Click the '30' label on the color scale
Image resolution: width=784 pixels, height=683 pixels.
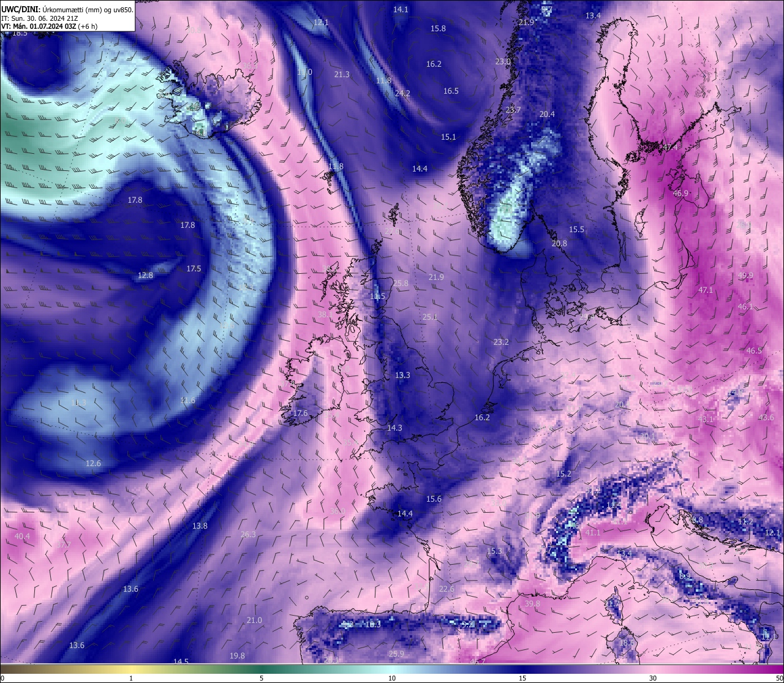653,678
